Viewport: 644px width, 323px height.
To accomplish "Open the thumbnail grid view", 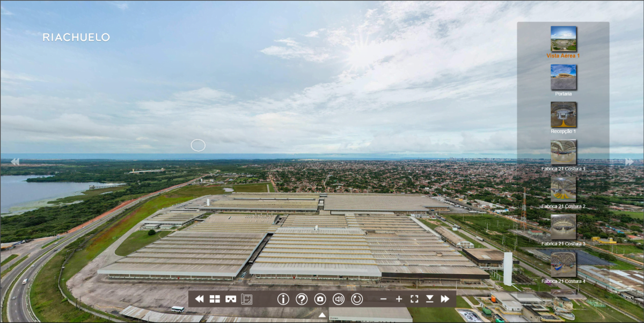I will point(215,299).
